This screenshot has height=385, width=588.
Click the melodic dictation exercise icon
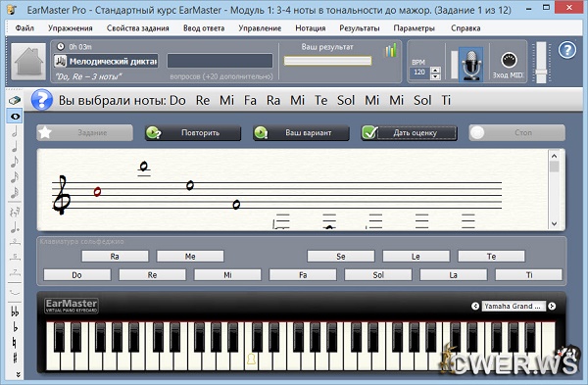(x=61, y=61)
